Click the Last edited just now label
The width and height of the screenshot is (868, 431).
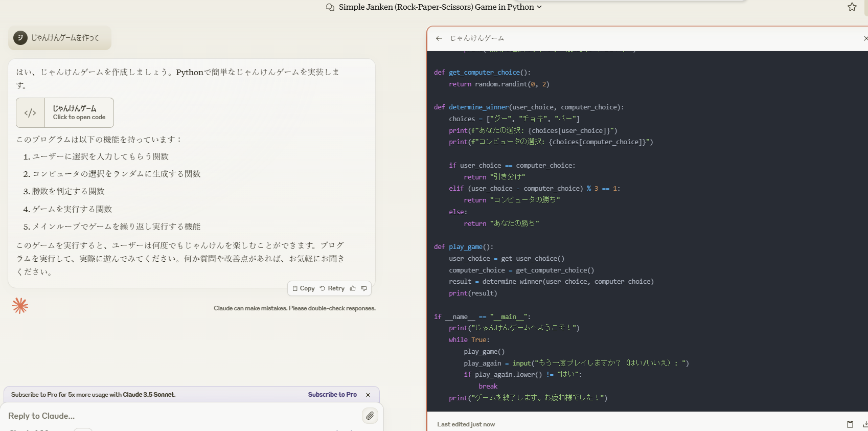466,424
